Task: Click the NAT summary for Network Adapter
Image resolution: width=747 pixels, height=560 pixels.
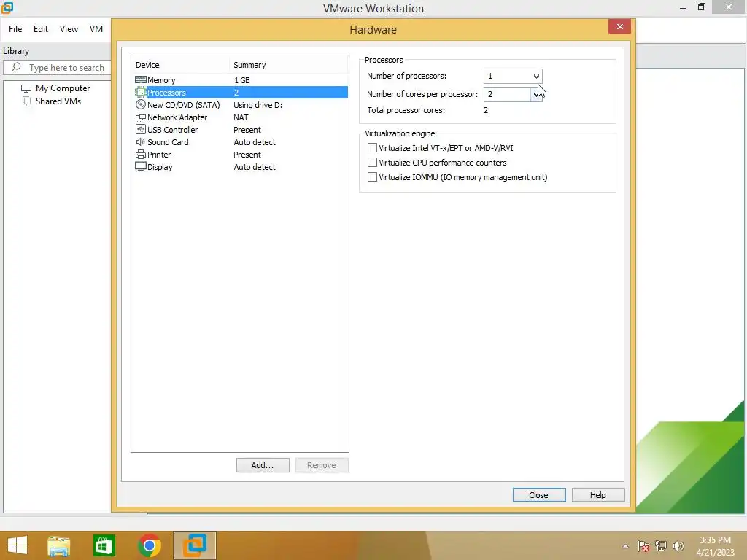Action: pos(241,117)
